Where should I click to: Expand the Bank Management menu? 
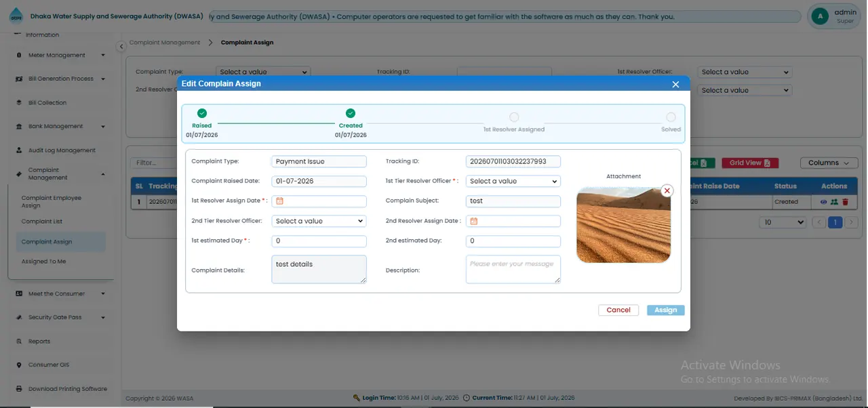(x=103, y=127)
